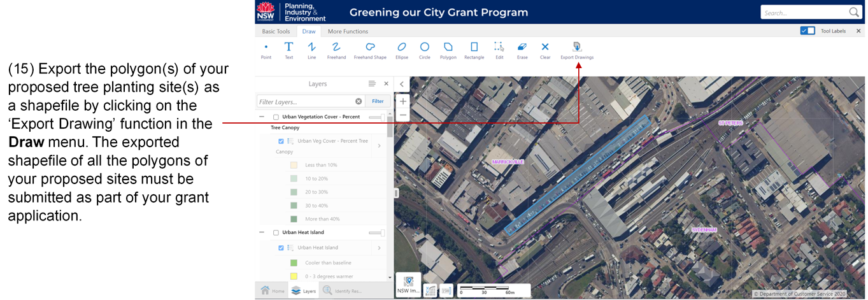Click Greening our City Grant Program title
868x300 pixels.
click(x=439, y=12)
